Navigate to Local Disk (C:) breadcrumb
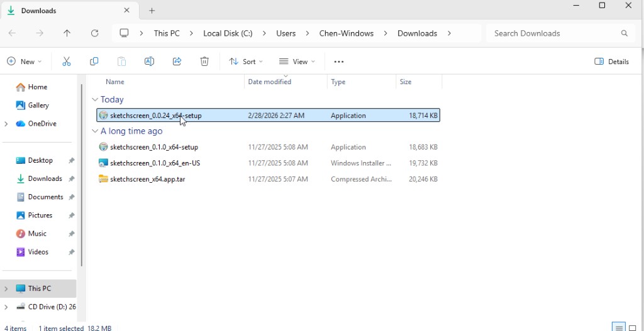Screen dimensions: 644x331 tap(228, 33)
